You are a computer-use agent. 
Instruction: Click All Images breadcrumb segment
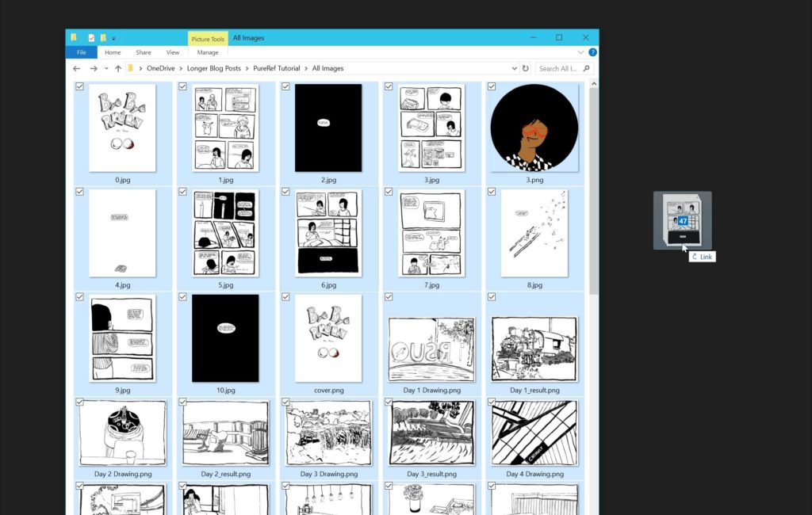coord(327,68)
